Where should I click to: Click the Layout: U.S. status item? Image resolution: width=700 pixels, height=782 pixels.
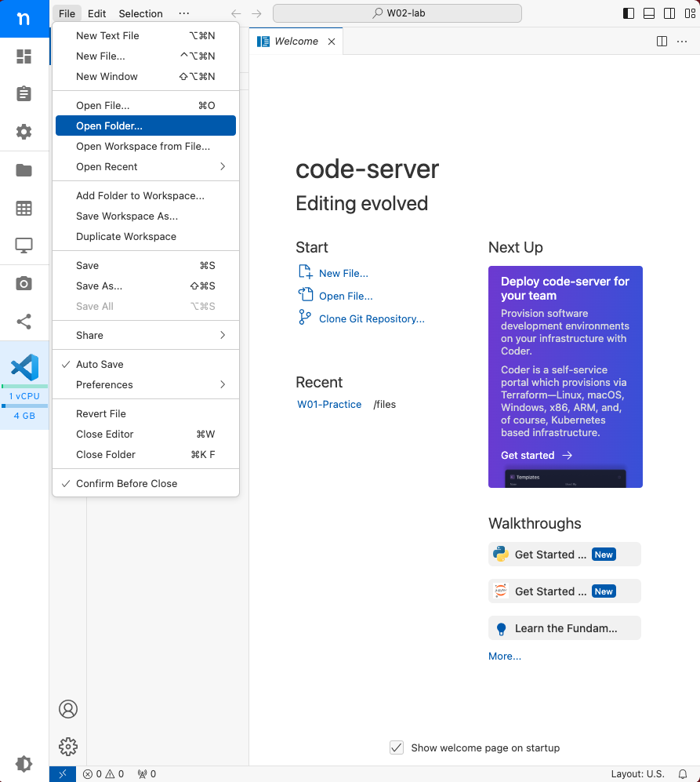[x=637, y=774]
